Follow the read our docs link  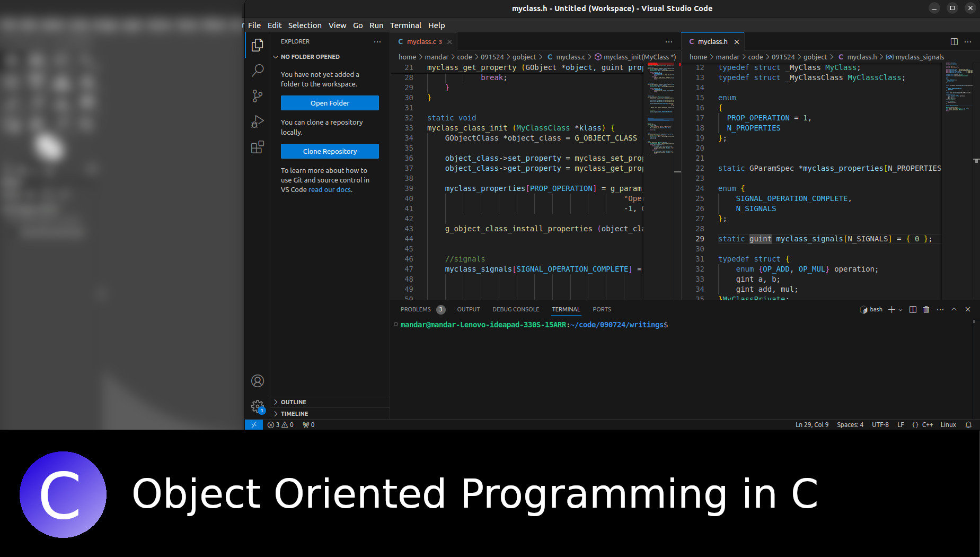point(330,190)
